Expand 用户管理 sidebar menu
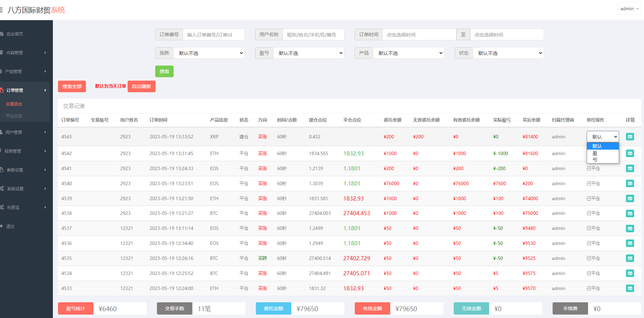Image resolution: width=644 pixels, height=318 pixels. [24, 132]
